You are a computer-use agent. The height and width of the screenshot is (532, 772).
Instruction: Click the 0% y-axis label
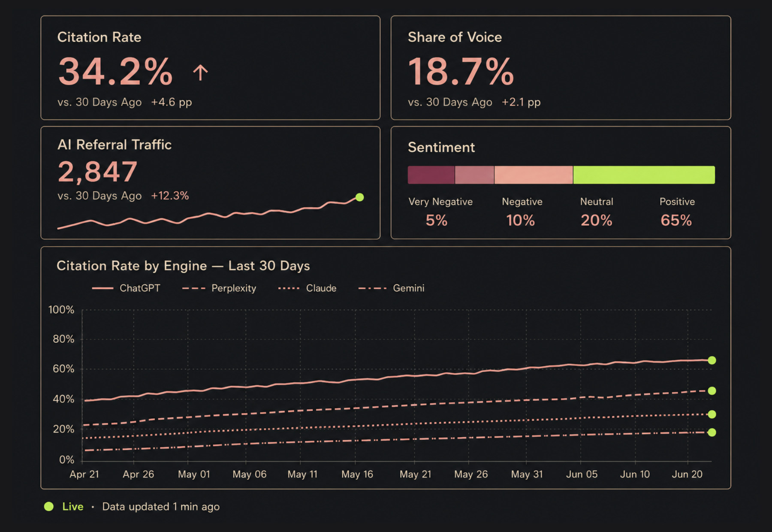pyautogui.click(x=66, y=460)
